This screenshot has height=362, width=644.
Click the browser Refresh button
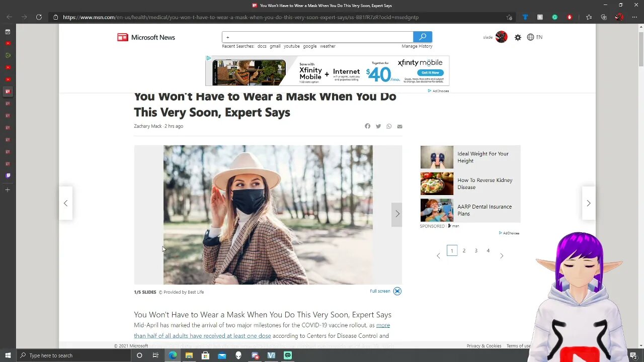pos(39,17)
